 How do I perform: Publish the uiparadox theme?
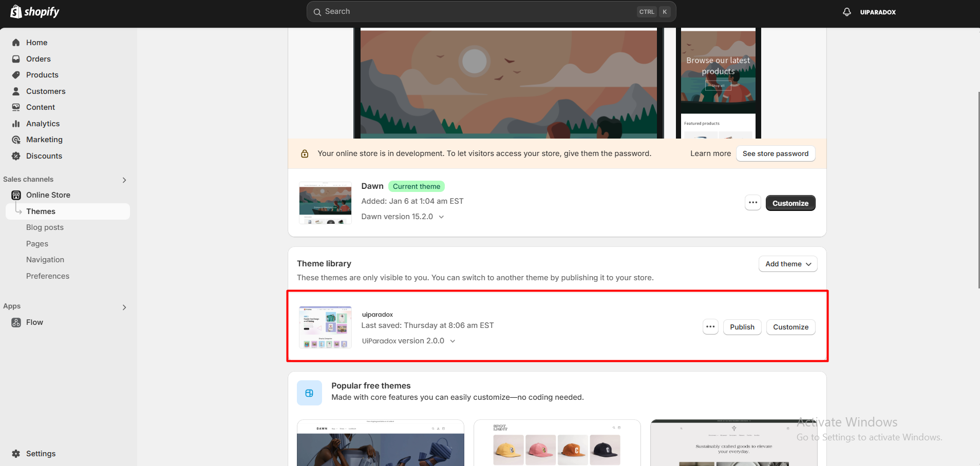click(x=742, y=327)
